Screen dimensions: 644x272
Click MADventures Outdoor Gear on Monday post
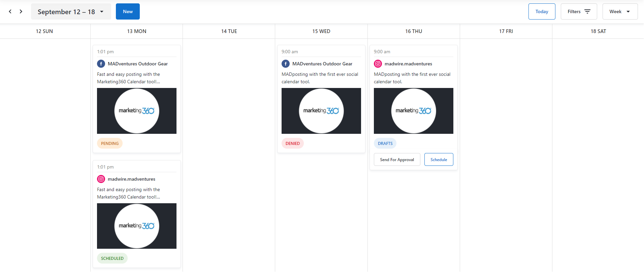(x=138, y=64)
